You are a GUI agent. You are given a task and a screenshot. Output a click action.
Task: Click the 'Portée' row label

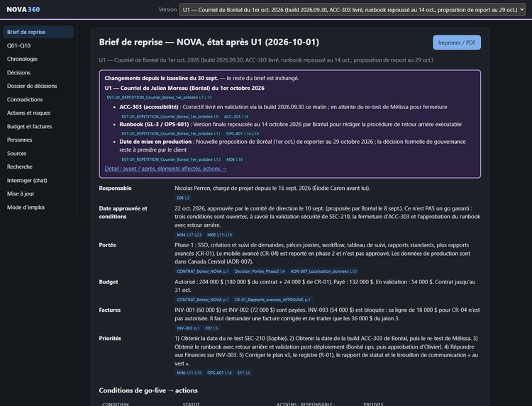[x=108, y=245]
